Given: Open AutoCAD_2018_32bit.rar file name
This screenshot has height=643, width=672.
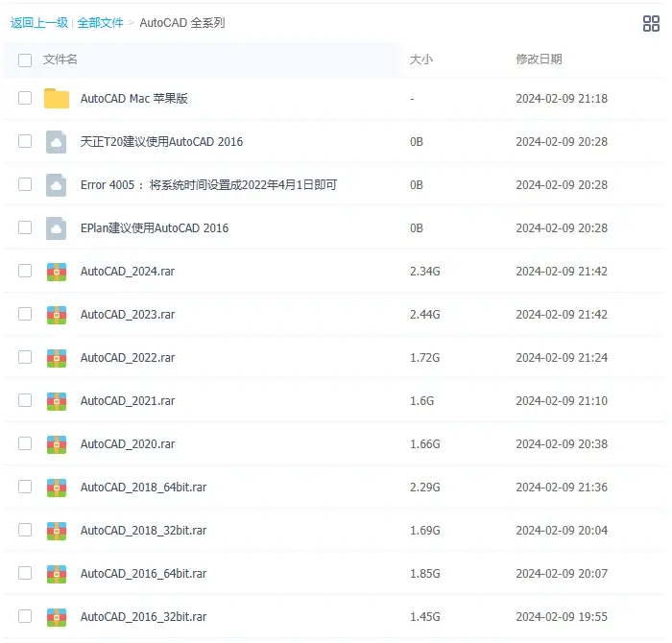Looking at the screenshot, I should pyautogui.click(x=144, y=531).
